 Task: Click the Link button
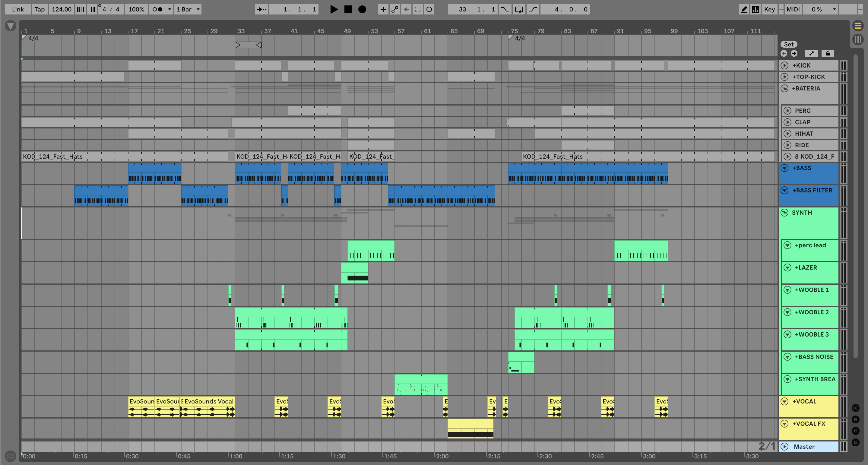pyautogui.click(x=17, y=9)
